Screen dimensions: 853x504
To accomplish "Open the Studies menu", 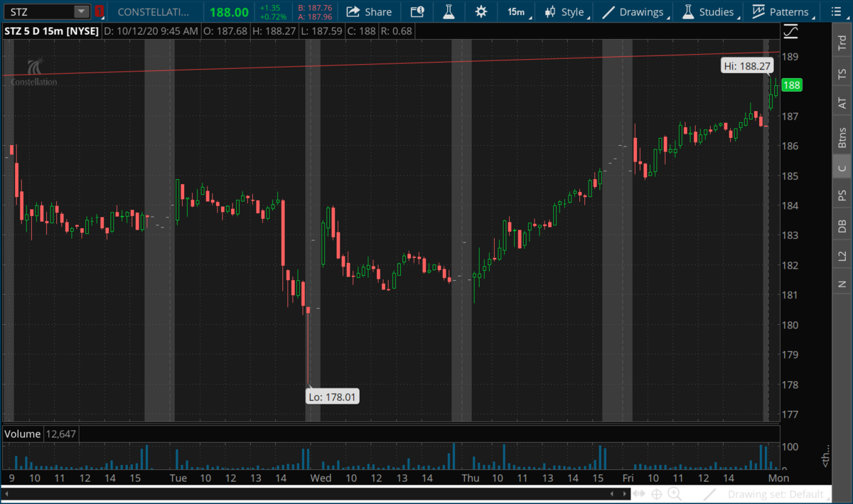I will (x=709, y=12).
